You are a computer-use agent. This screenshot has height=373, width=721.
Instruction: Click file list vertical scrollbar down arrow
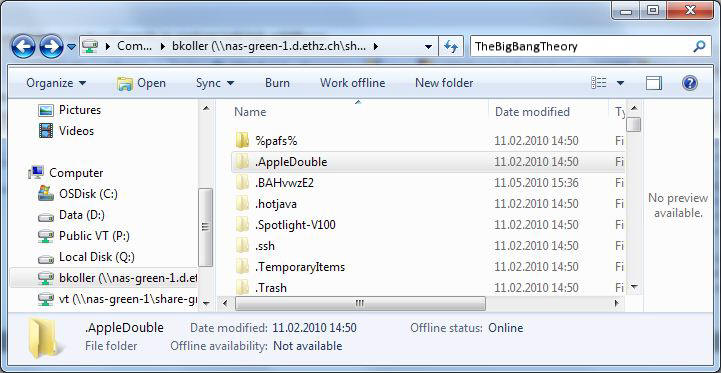[x=634, y=287]
